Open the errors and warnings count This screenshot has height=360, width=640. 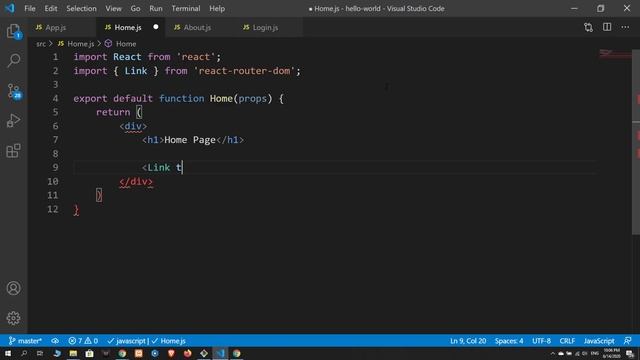(x=83, y=341)
